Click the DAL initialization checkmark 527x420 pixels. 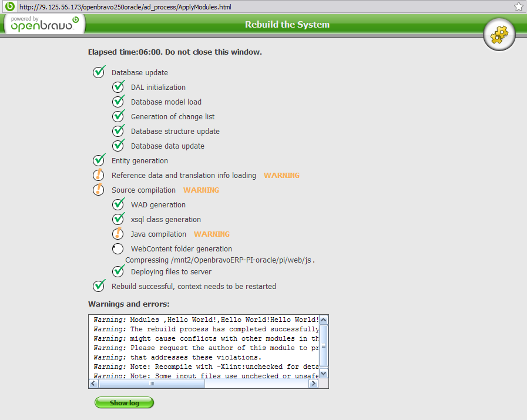(x=119, y=87)
